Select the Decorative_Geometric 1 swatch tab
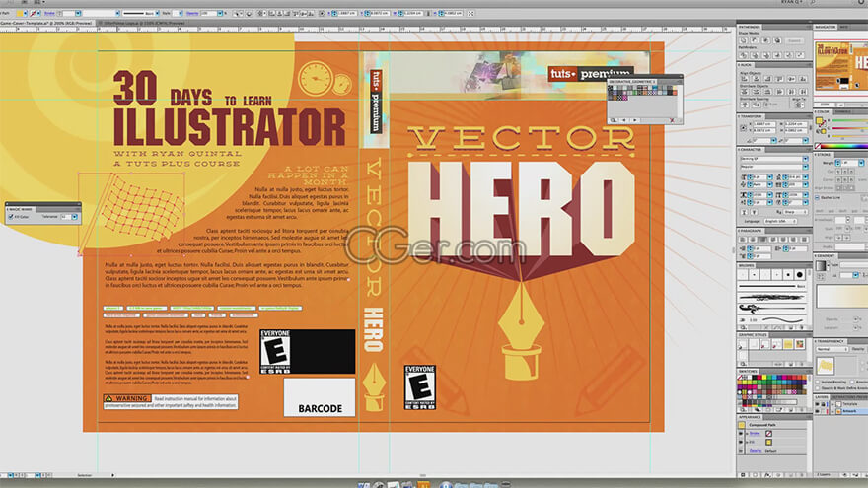The height and width of the screenshot is (488, 868). [632, 81]
